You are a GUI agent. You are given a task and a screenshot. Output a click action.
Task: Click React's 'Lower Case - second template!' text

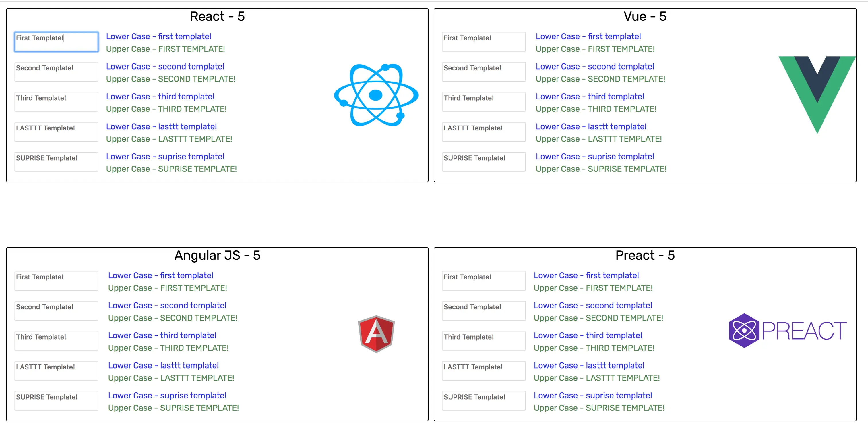pyautogui.click(x=165, y=66)
